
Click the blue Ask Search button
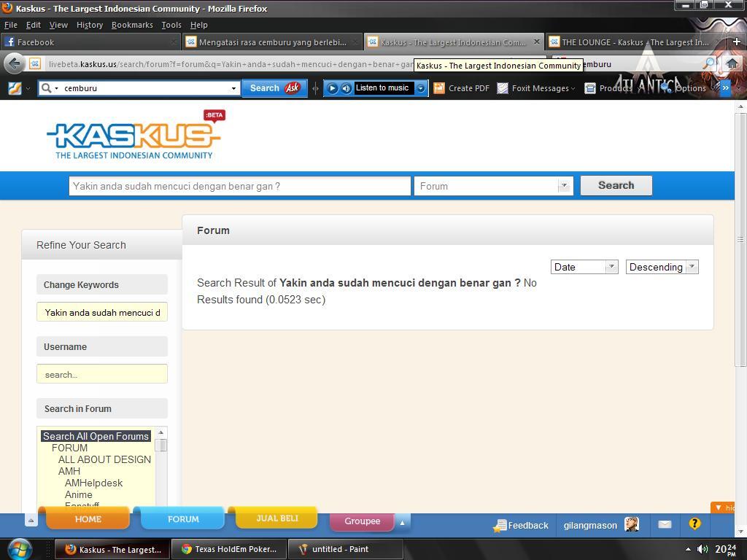click(274, 88)
